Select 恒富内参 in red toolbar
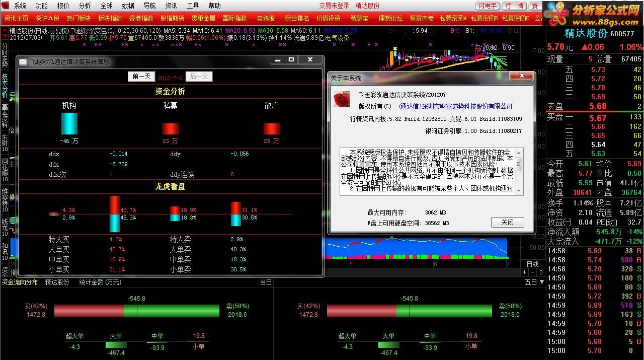This screenshot has width=644, height=360. (422, 18)
